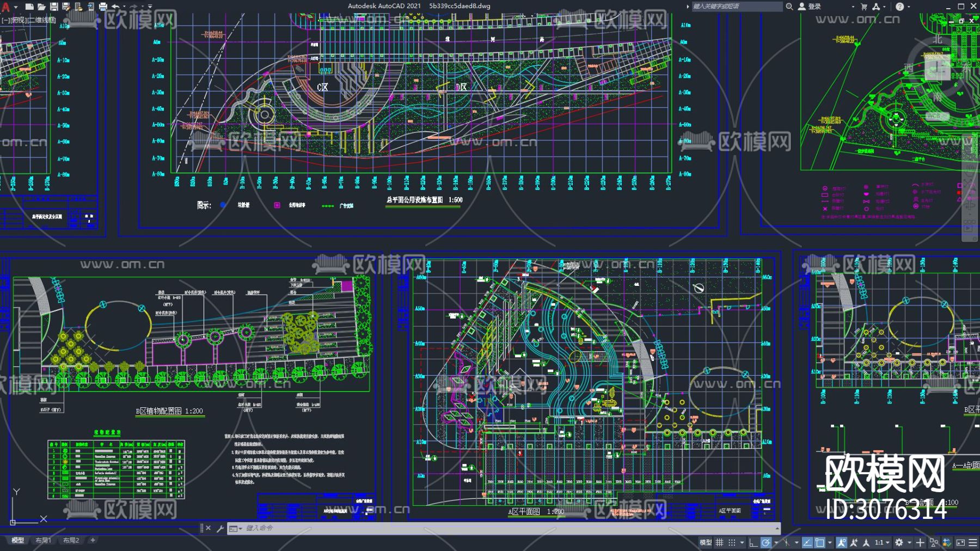Toggle drawing grid display
Image resolution: width=980 pixels, height=551 pixels.
tap(720, 542)
